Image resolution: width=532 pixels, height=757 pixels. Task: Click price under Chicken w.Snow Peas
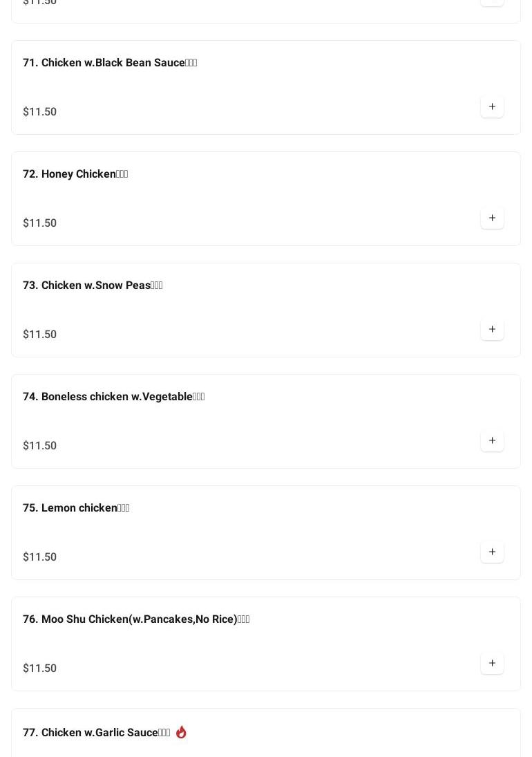pos(40,335)
